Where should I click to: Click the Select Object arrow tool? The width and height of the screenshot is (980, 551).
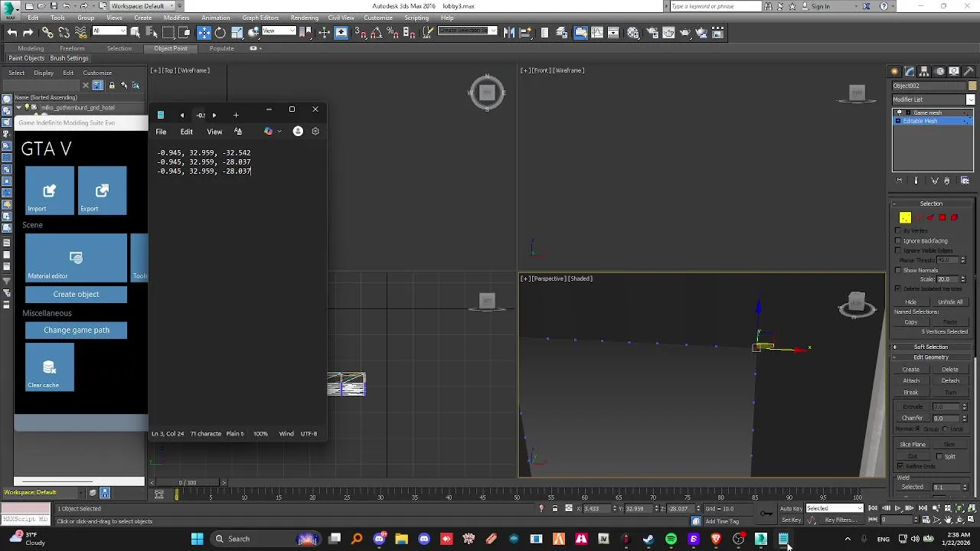tap(135, 32)
